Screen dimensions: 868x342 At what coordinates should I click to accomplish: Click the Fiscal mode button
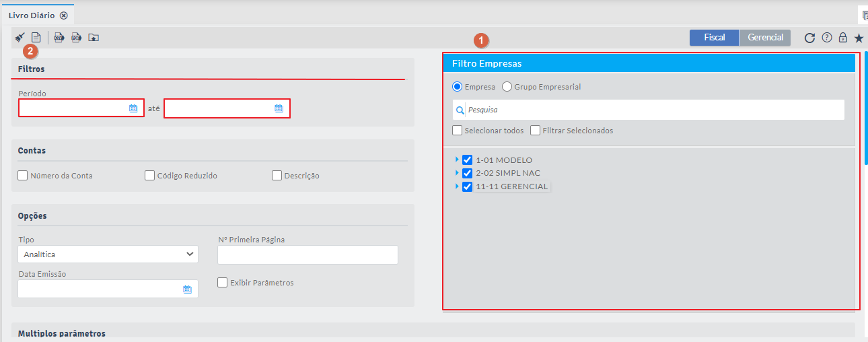click(714, 38)
